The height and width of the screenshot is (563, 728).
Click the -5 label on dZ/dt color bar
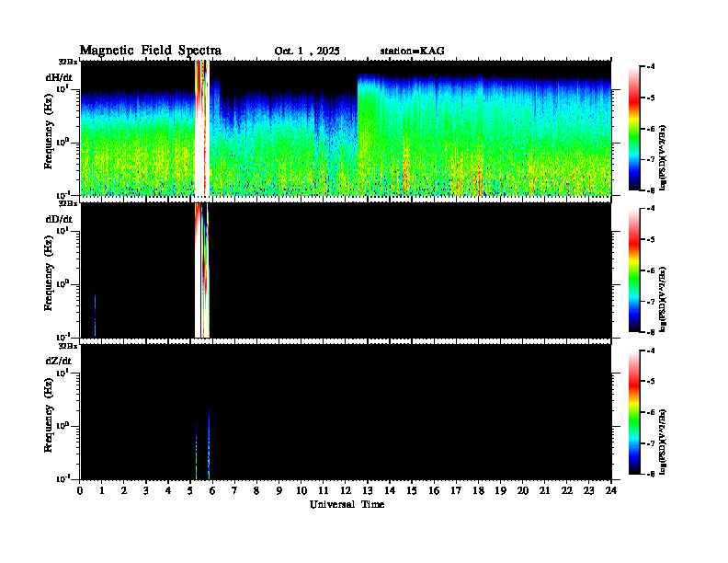652,382
